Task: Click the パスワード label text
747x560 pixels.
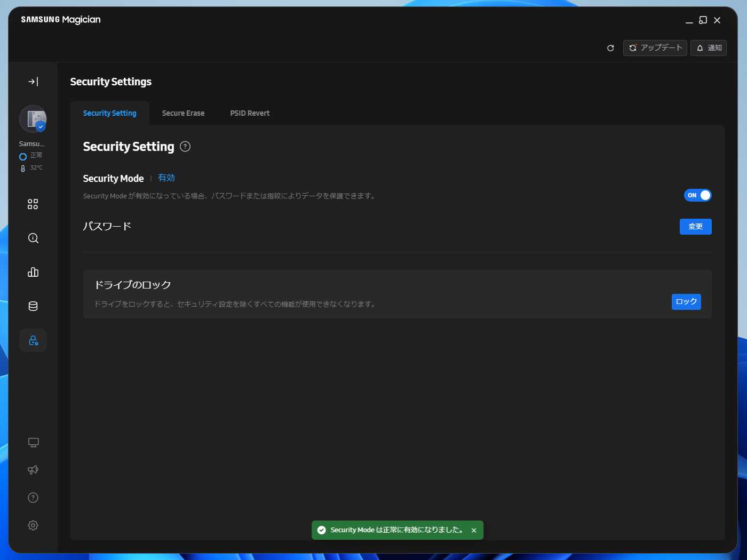Action: [107, 226]
